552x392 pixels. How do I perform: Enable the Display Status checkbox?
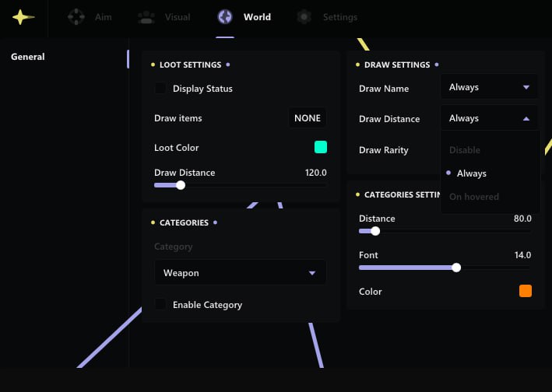160,89
